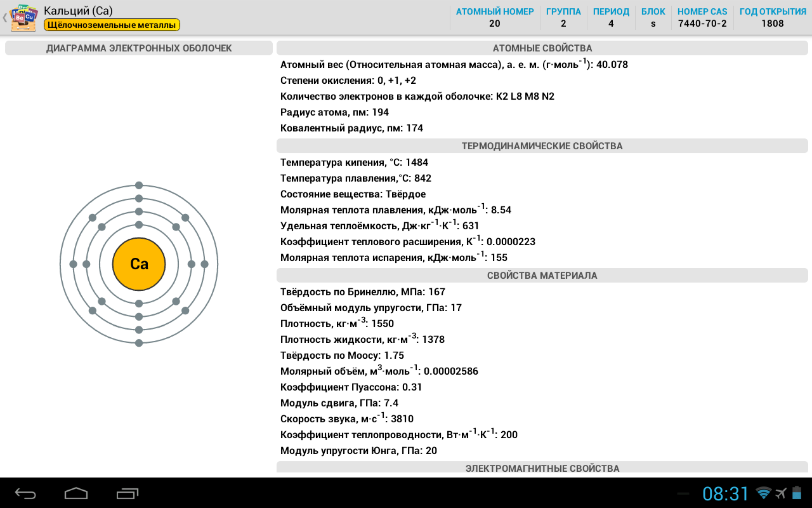Tap the ГРУППА 2 header cell
The width and height of the screenshot is (812, 508).
(563, 18)
